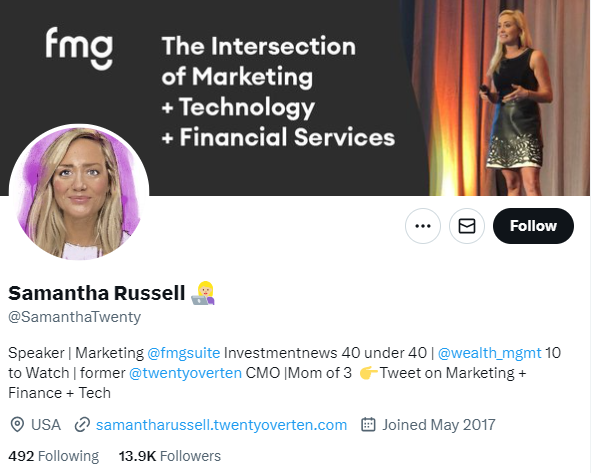Open the circular profile picture
This screenshot has width=599, height=473.
click(x=79, y=193)
